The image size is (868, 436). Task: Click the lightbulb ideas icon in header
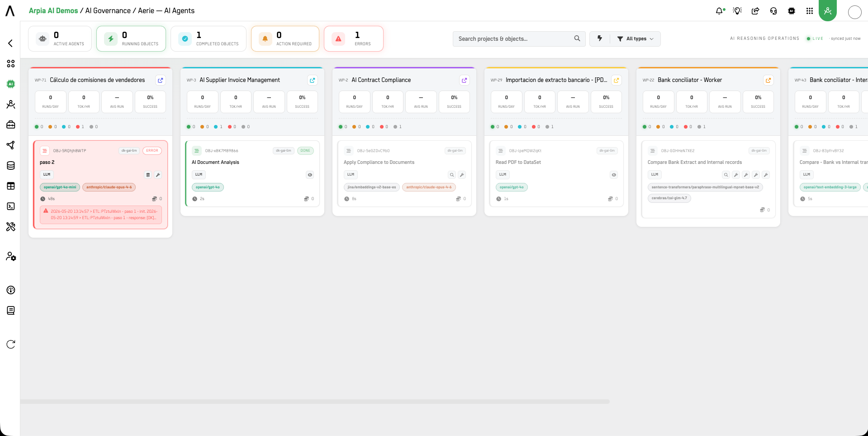(737, 11)
